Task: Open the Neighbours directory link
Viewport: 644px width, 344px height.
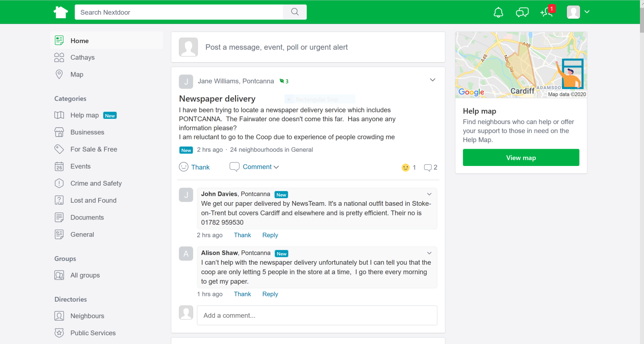Action: pyautogui.click(x=87, y=316)
